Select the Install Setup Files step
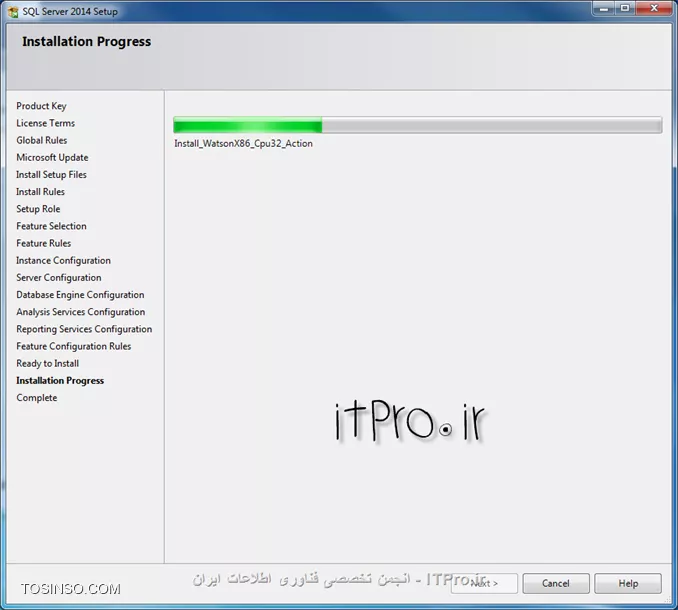Screen dimensions: 678x610 pyautogui.click(x=51, y=175)
